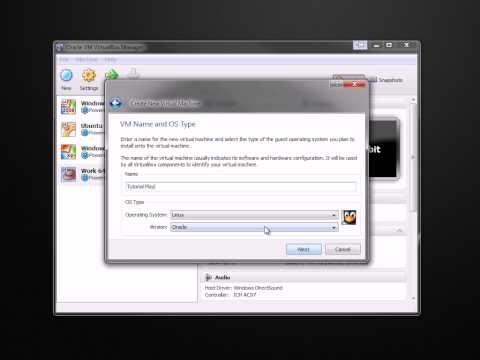This screenshot has width=480, height=360.
Task: Open the Version dropdown showing Oracle
Action: click(254, 227)
